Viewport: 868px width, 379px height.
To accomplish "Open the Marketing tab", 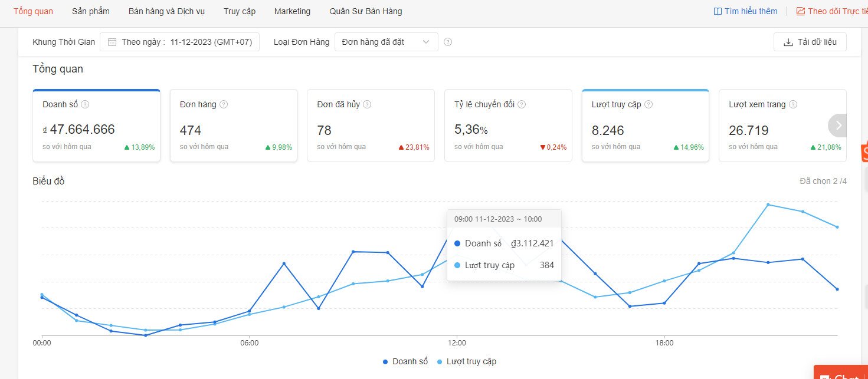I will coord(292,11).
